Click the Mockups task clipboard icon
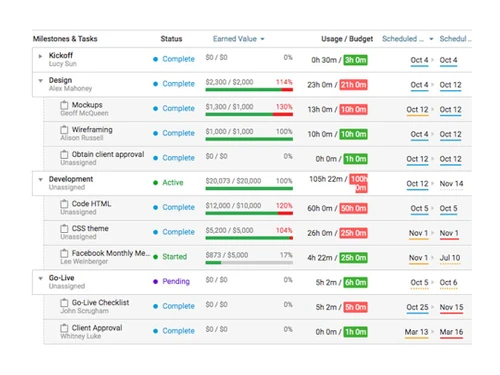 (64, 105)
